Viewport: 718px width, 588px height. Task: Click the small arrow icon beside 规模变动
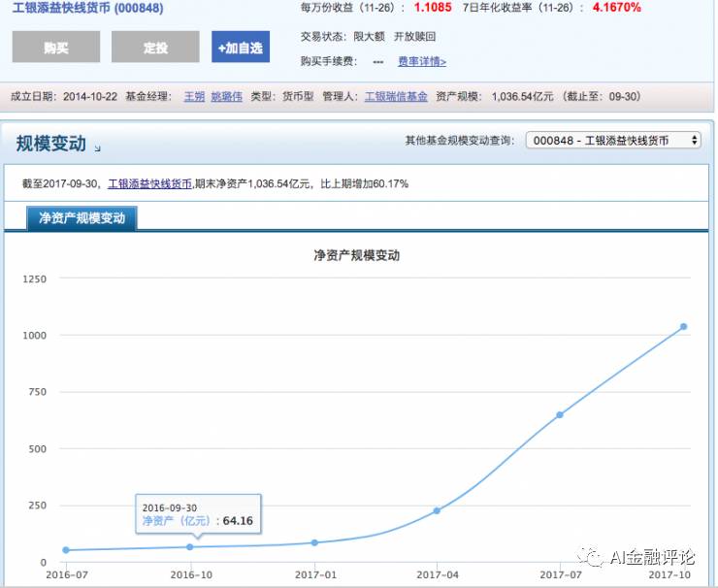coord(97,147)
